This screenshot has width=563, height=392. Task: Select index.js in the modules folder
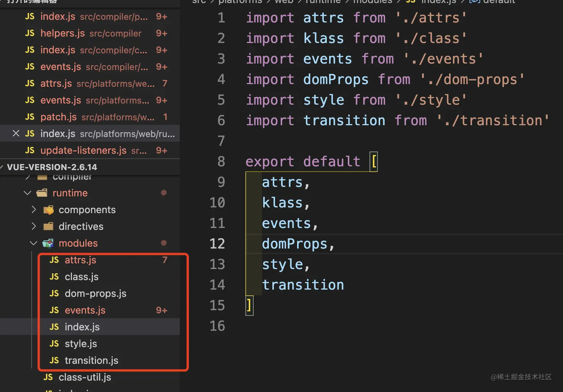pyautogui.click(x=90, y=327)
